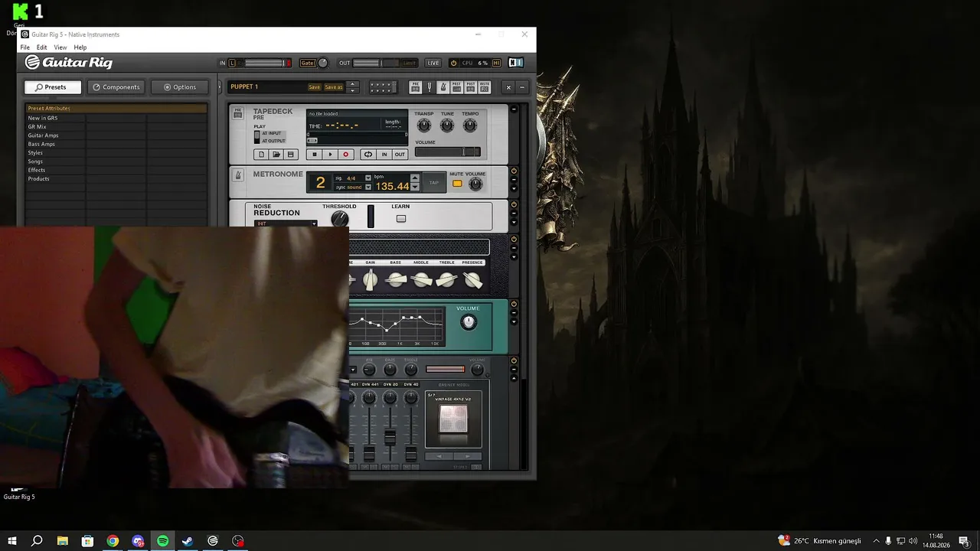Show Master FX from the toolbar
This screenshot has width=980, height=551.
tap(484, 87)
